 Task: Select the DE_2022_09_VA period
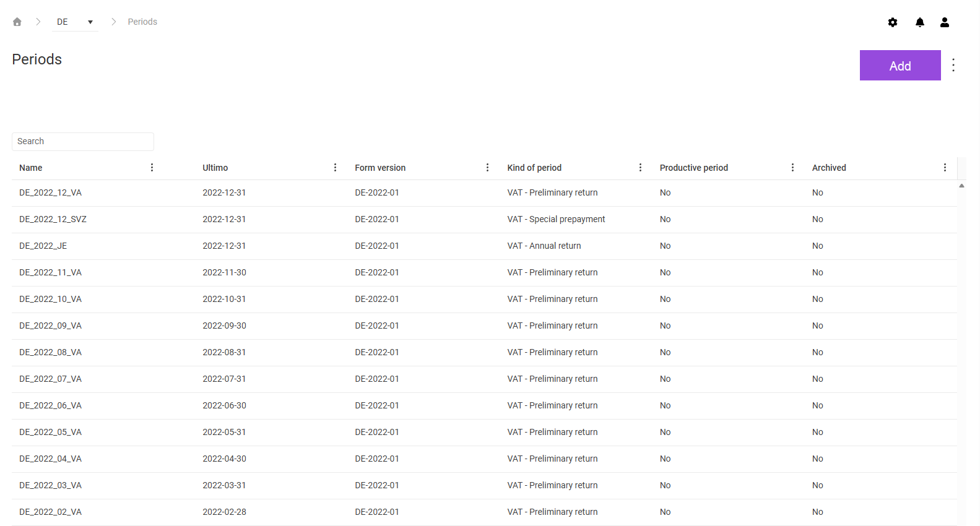pos(484,326)
